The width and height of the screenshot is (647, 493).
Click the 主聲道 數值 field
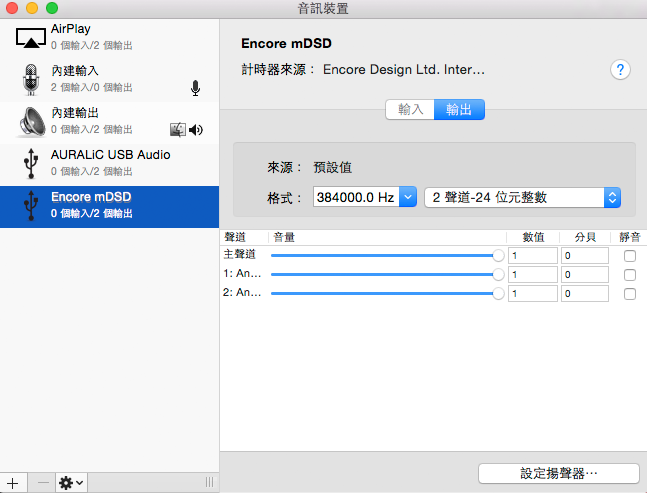coord(533,256)
